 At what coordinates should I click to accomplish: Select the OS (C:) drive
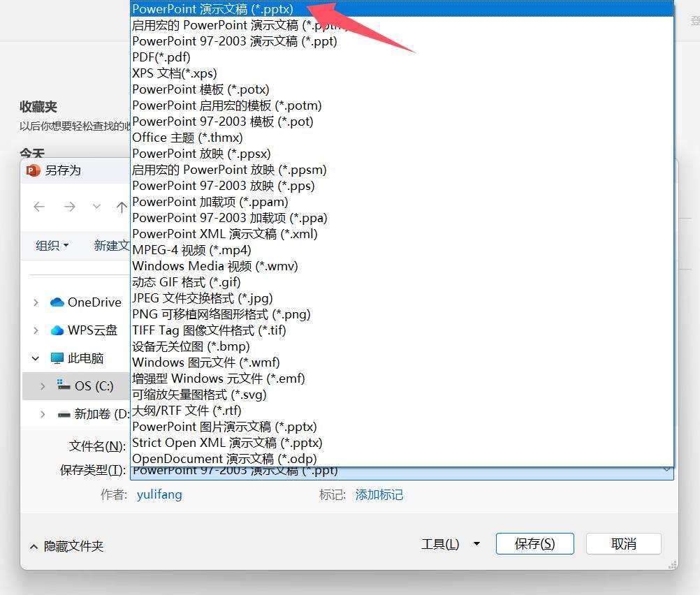93,386
